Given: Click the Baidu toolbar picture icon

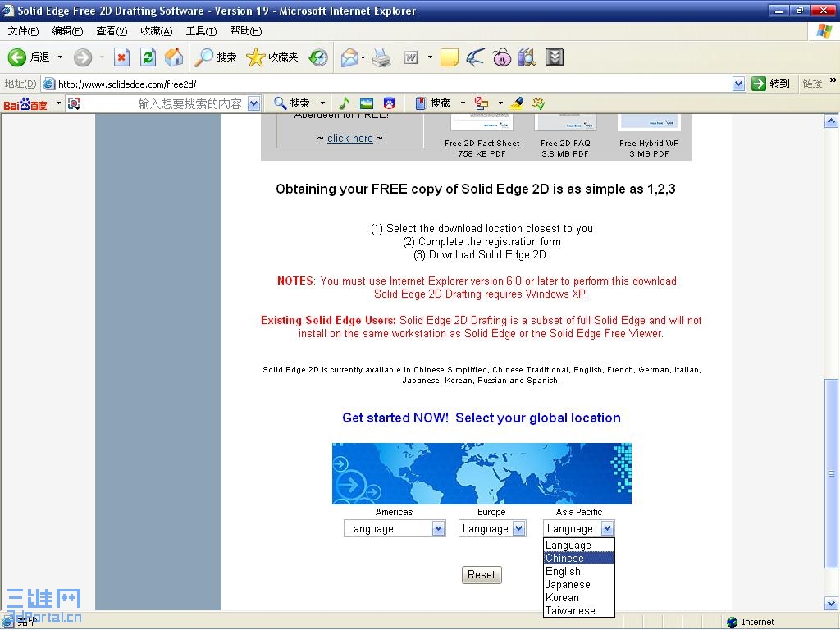Looking at the screenshot, I should point(367,103).
